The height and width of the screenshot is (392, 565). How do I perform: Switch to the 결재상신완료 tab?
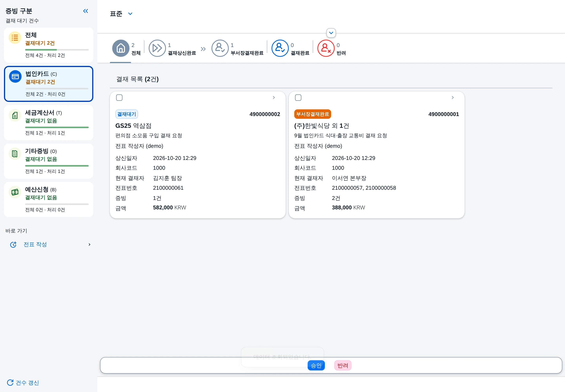click(x=172, y=49)
